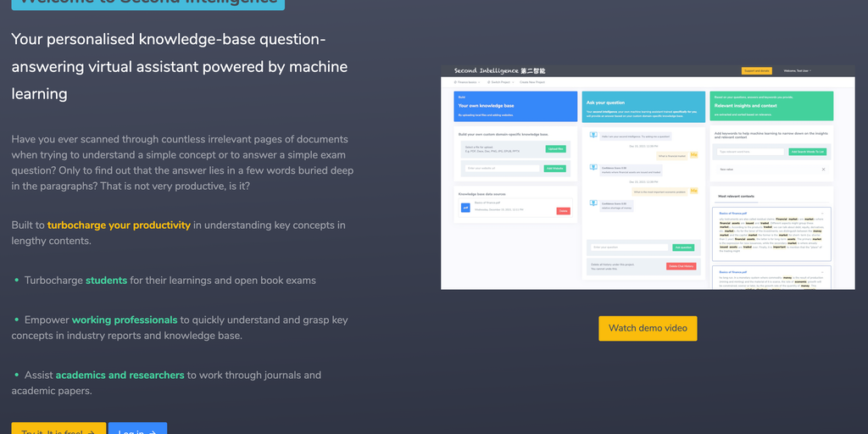
Task: Click red Delete button for Basics of finance.pdf
Action: coord(563,211)
